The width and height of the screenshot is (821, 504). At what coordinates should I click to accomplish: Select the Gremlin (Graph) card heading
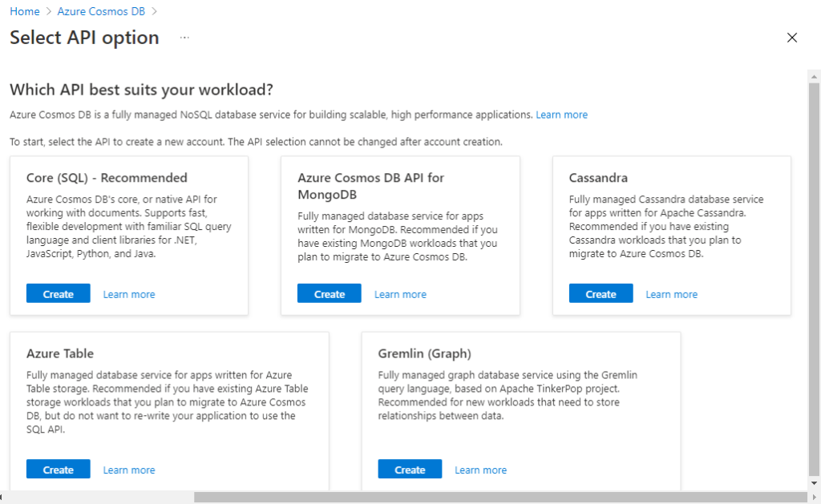point(424,353)
